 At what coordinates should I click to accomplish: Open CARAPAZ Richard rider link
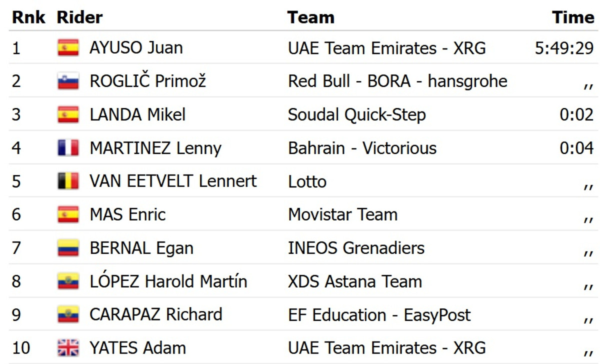[155, 314]
